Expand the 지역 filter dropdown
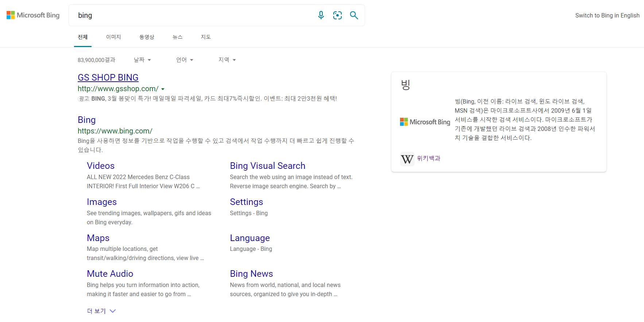This screenshot has width=644, height=322. pos(227,60)
